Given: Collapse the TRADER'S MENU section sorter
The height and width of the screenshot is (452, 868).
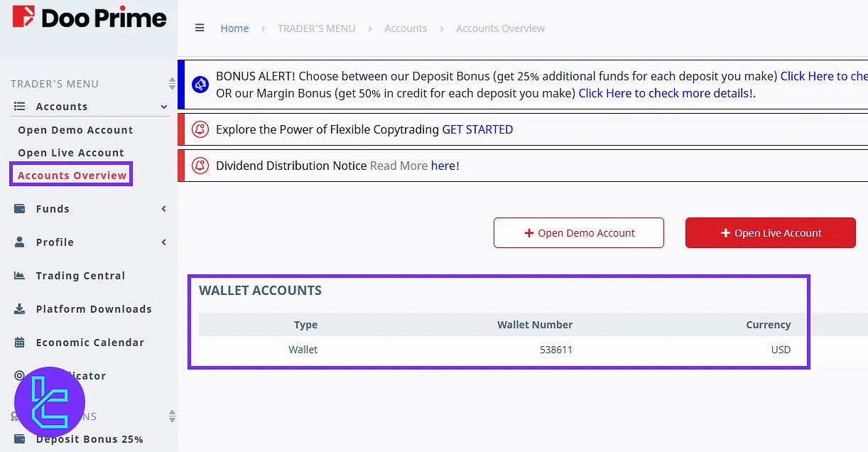Looking at the screenshot, I should (x=172, y=84).
